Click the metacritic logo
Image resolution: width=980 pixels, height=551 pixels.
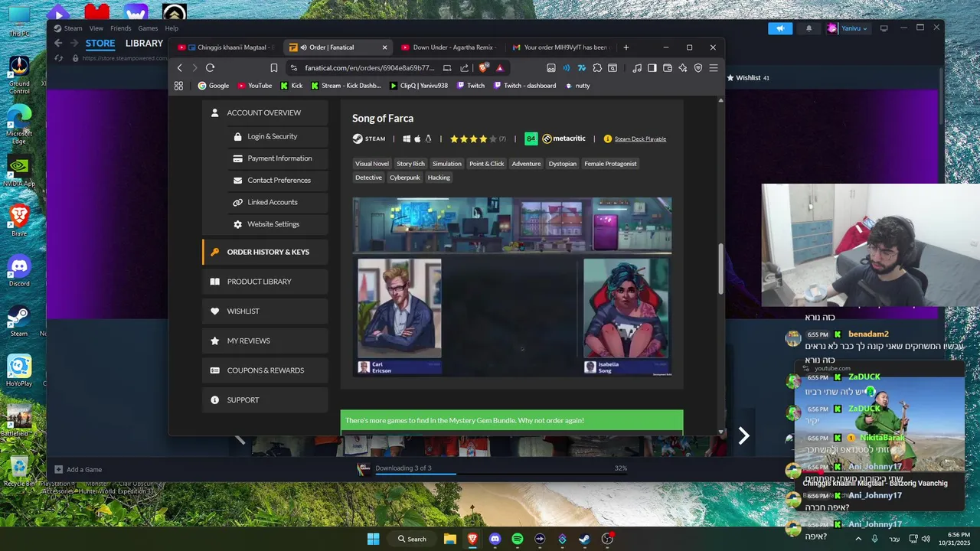(564, 139)
